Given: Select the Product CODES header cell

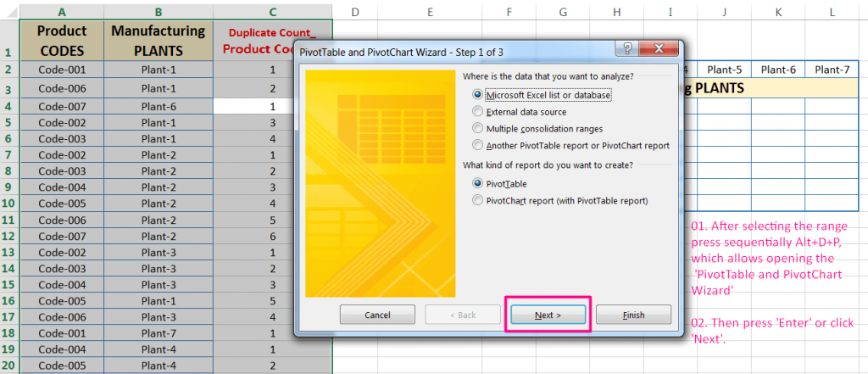Looking at the screenshot, I should click(60, 40).
